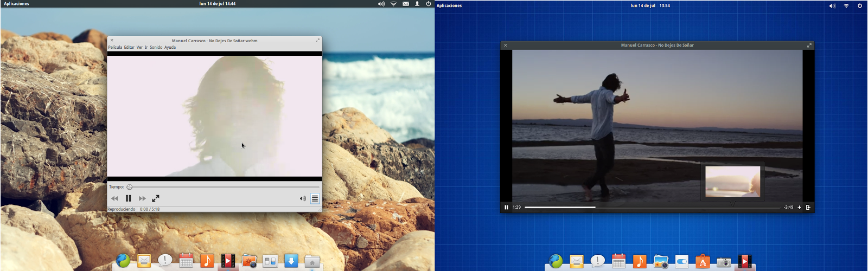Open settings toggle icon in blue desktop dock

click(682, 261)
